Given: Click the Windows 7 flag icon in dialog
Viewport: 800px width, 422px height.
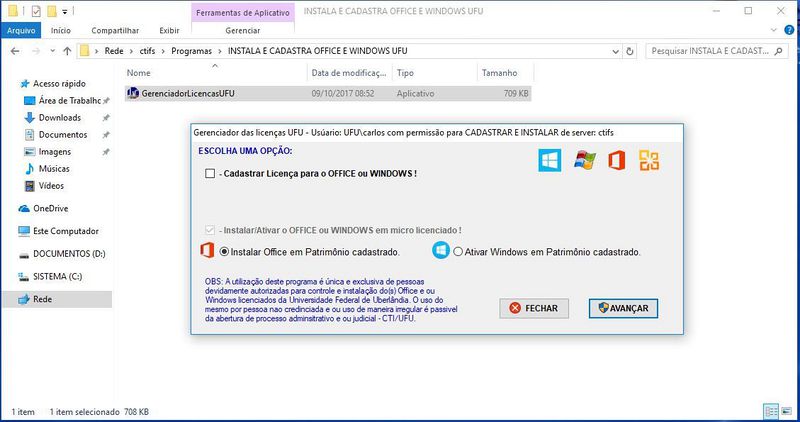Looking at the screenshot, I should (x=585, y=160).
